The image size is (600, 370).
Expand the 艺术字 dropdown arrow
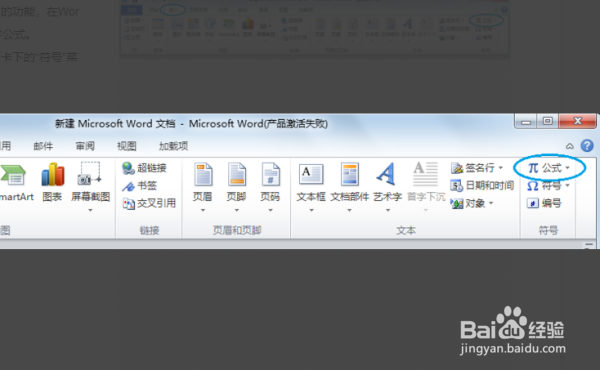pyautogui.click(x=387, y=210)
